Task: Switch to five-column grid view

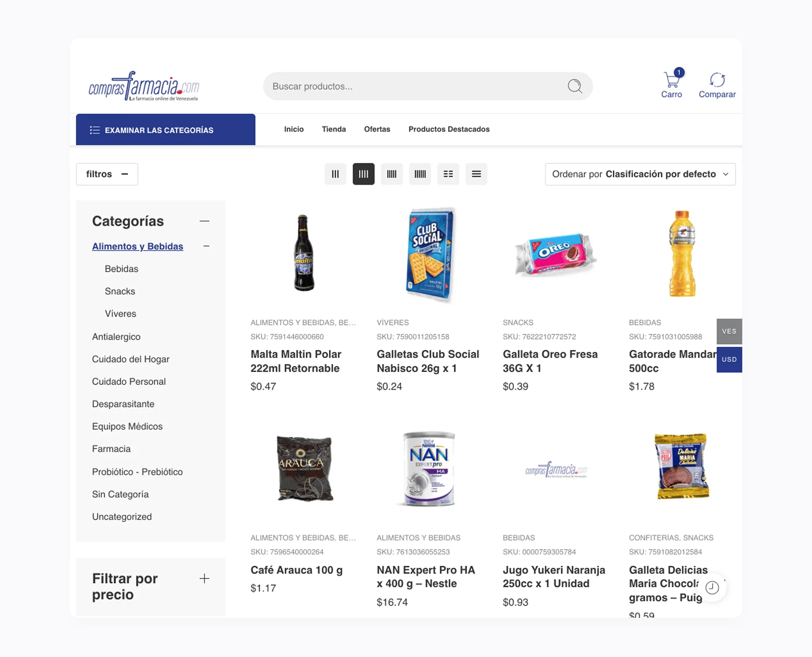Action: (392, 174)
